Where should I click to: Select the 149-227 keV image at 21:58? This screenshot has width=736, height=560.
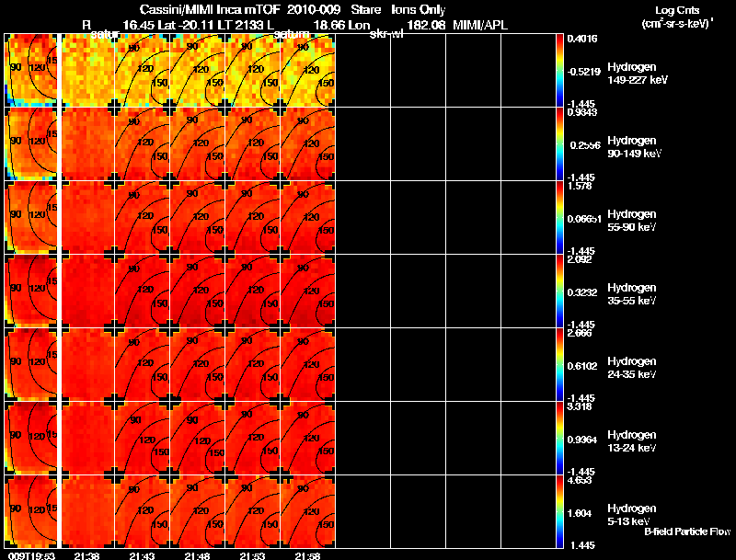(307, 71)
